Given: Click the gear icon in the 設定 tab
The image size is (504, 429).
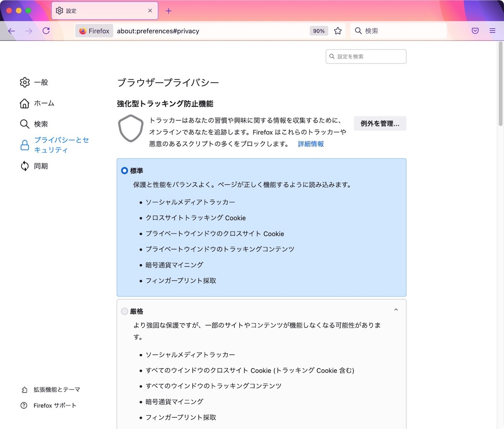Looking at the screenshot, I should click(60, 11).
